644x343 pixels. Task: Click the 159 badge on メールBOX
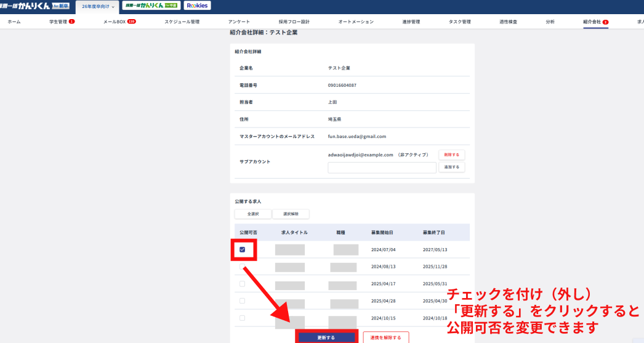click(131, 22)
